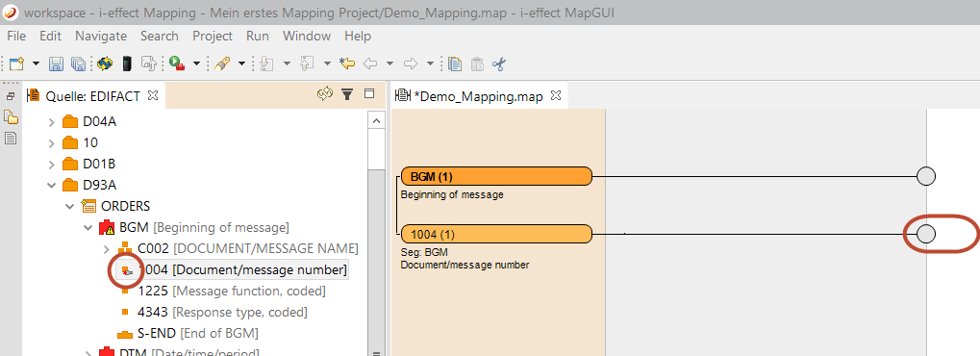Switch to the Demo_Mapping.map editor tab
This screenshot has height=356, width=980.
(472, 96)
